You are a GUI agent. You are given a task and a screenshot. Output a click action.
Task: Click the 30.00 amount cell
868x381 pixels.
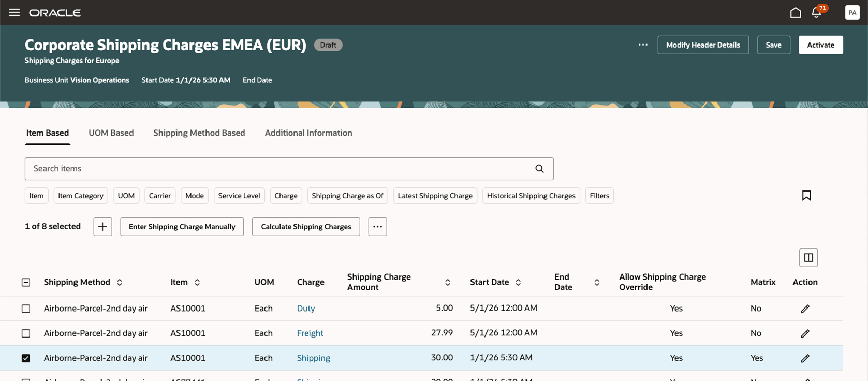pos(442,358)
